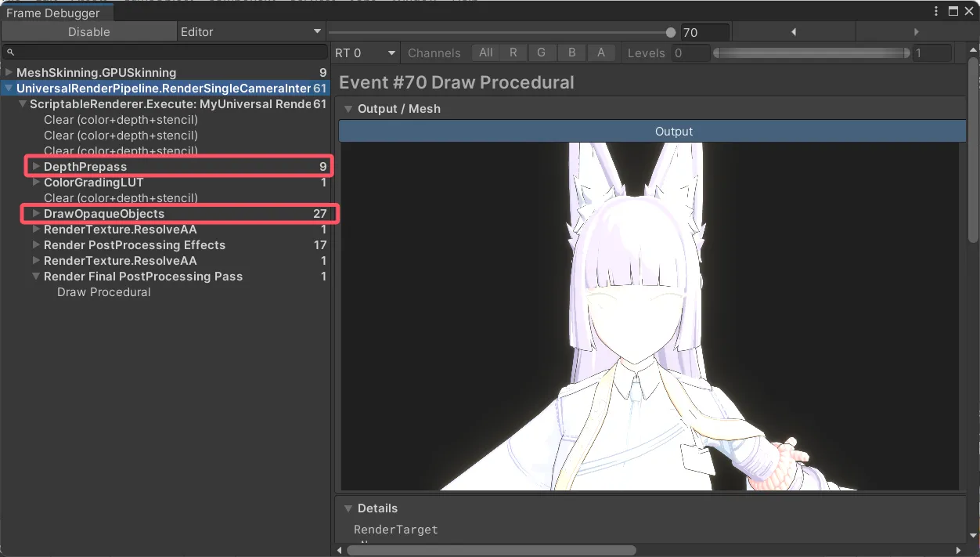
Task: Expand the DepthPrepass tree node
Action: pyautogui.click(x=36, y=166)
